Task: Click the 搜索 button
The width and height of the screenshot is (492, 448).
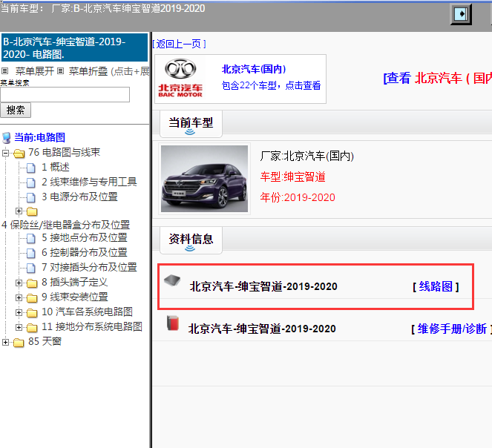Action: click(16, 110)
